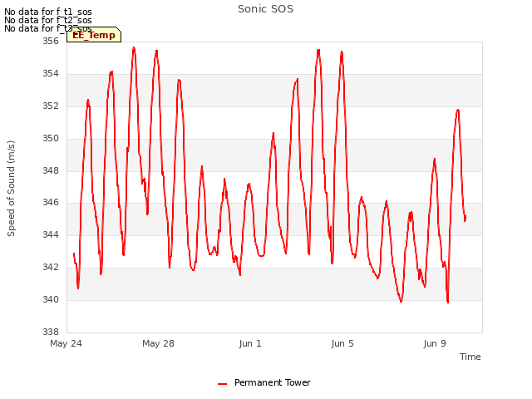The image size is (532, 399).
Task: Click the '342' y-axis tick label
Action: click(51, 267)
